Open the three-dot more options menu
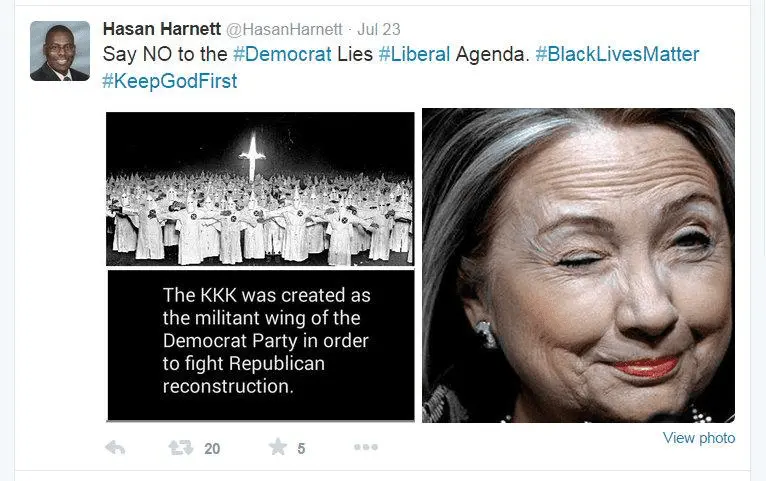This screenshot has height=481, width=766. [366, 447]
